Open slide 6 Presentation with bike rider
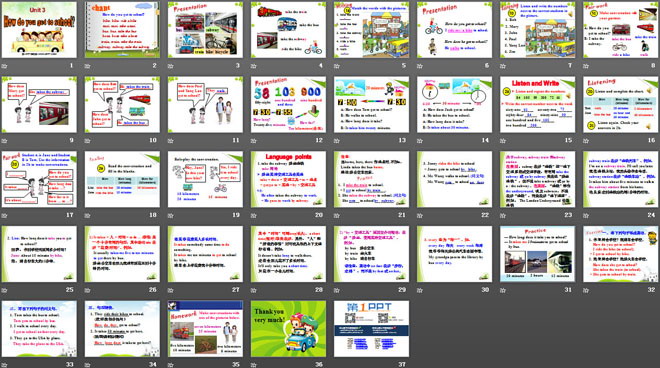Viewport: 660px width, 368px height. click(455, 30)
